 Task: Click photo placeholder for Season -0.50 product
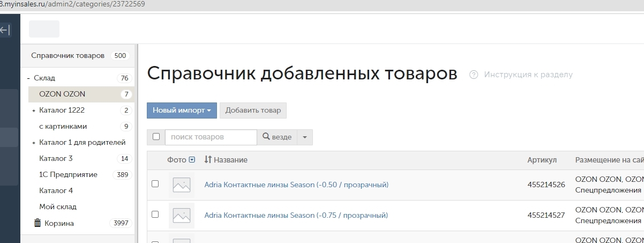click(181, 185)
